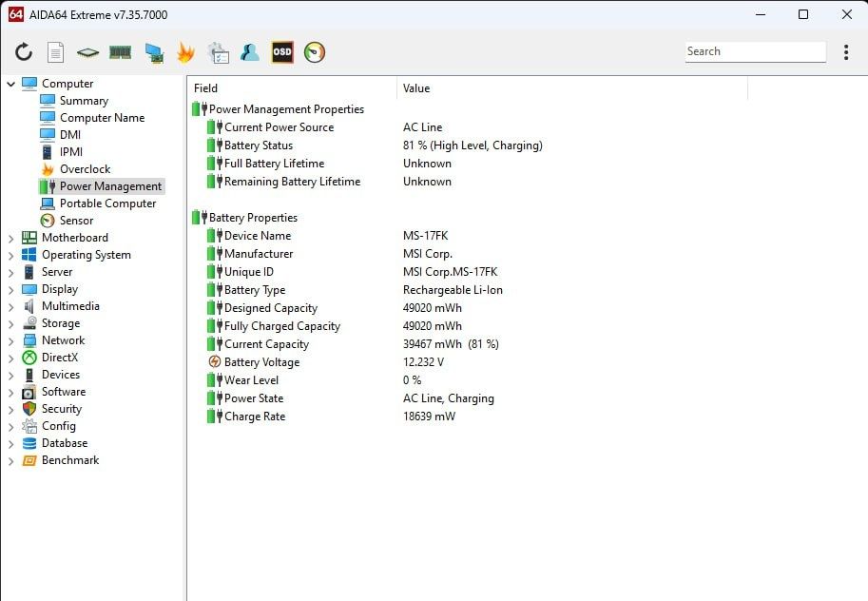
Task: Launch the flame stability test icon
Action: pos(186,52)
